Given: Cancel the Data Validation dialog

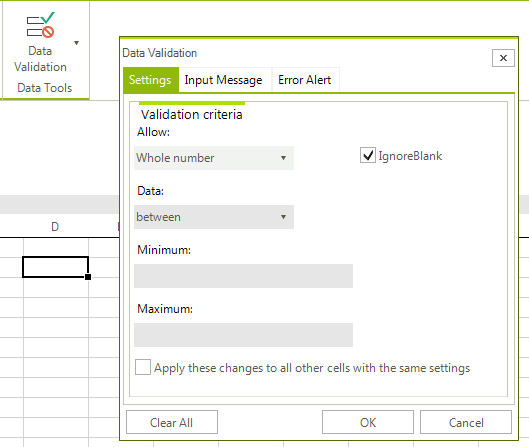Looking at the screenshot, I should pos(466,422).
